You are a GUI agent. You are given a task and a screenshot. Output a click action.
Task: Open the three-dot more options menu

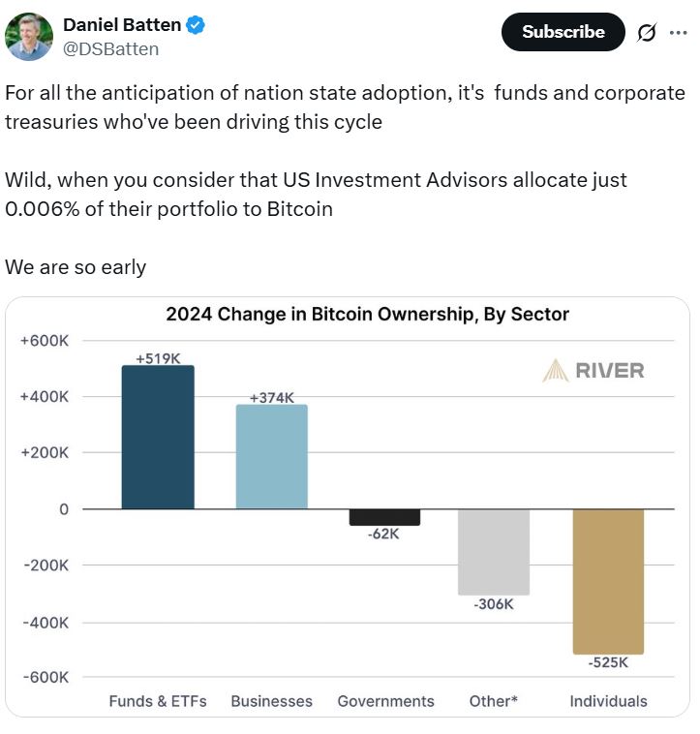(x=677, y=31)
